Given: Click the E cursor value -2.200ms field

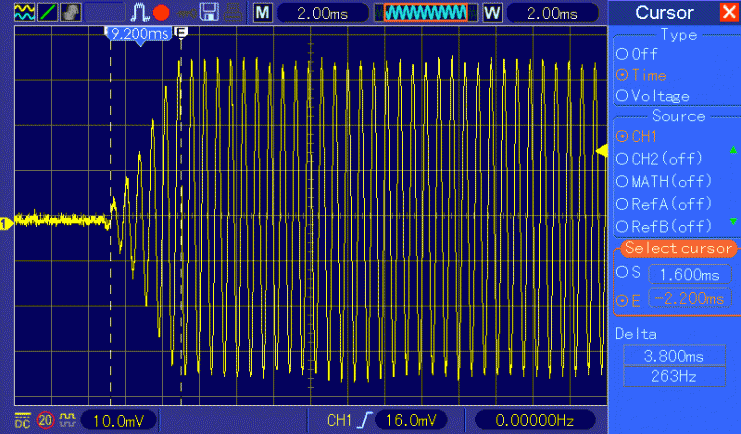Looking at the screenshot, I should coord(688,298).
